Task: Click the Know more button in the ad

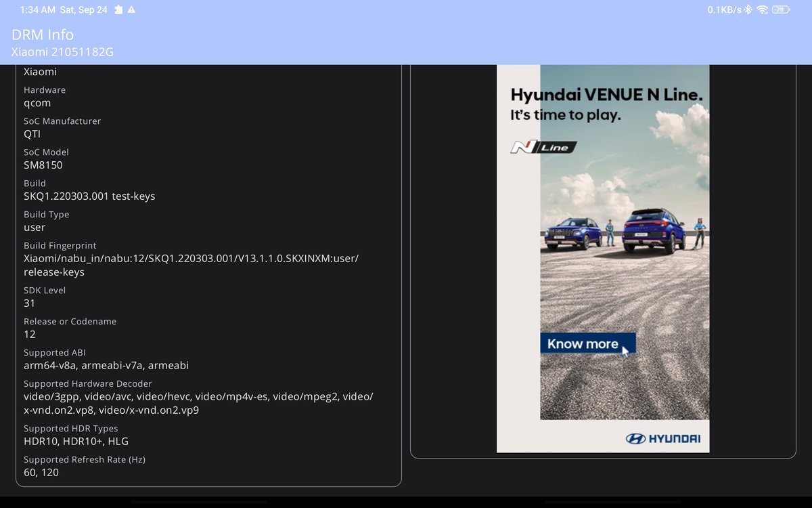Action: click(x=587, y=343)
